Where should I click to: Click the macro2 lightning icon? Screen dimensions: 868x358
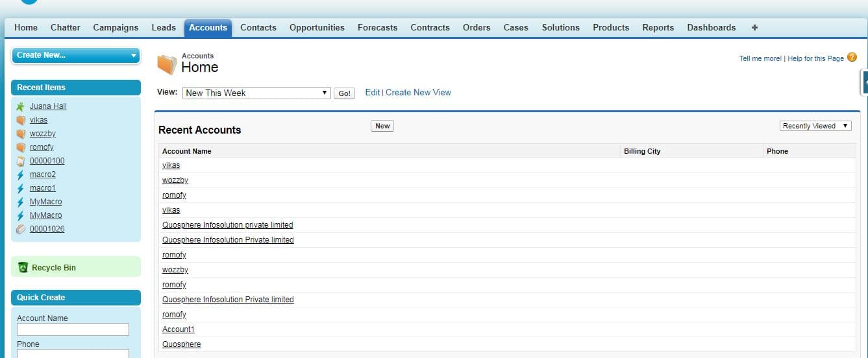click(21, 174)
